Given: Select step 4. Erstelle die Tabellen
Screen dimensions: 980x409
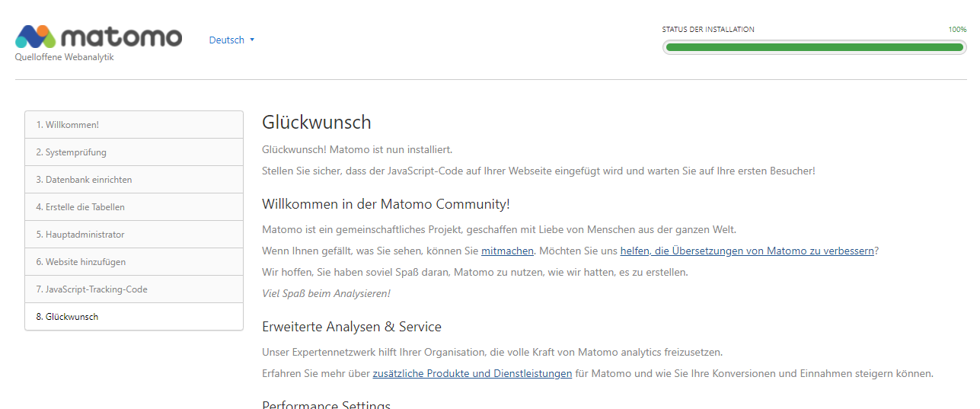Looking at the screenshot, I should click(x=134, y=207).
